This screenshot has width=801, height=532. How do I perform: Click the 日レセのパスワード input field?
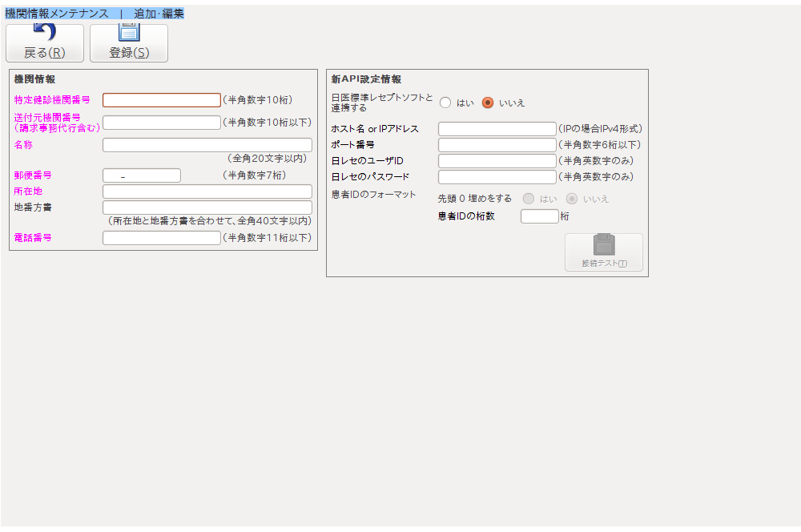click(x=497, y=177)
